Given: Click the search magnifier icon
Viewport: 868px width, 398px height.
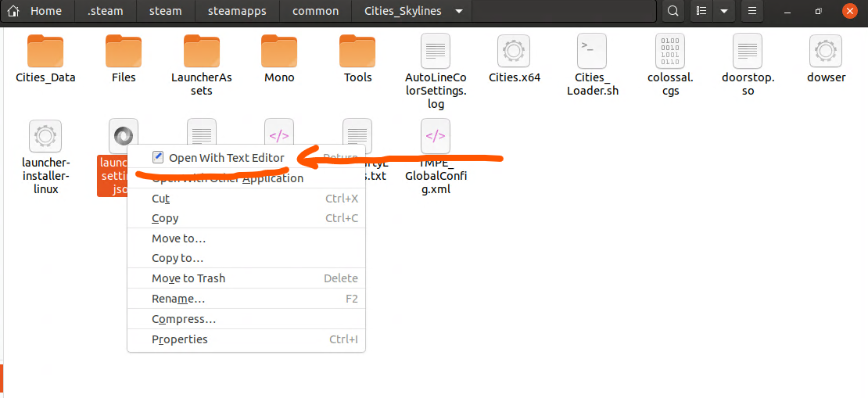Looking at the screenshot, I should [673, 12].
